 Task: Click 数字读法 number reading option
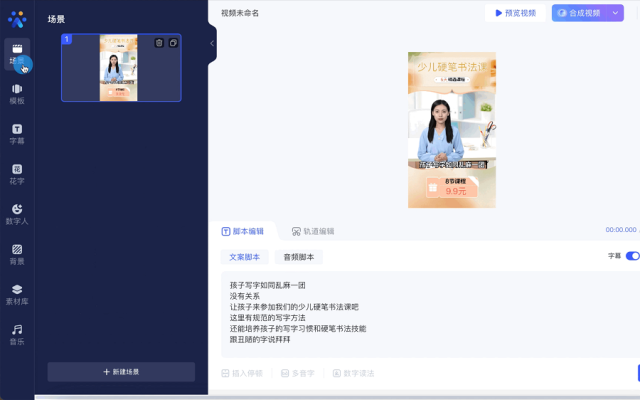pos(353,373)
